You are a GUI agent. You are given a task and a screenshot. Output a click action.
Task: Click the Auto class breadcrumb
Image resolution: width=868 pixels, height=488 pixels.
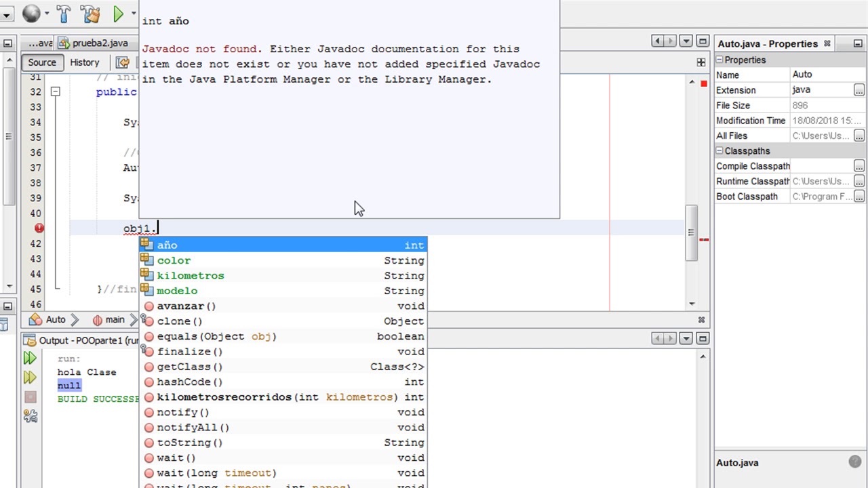pyautogui.click(x=47, y=319)
